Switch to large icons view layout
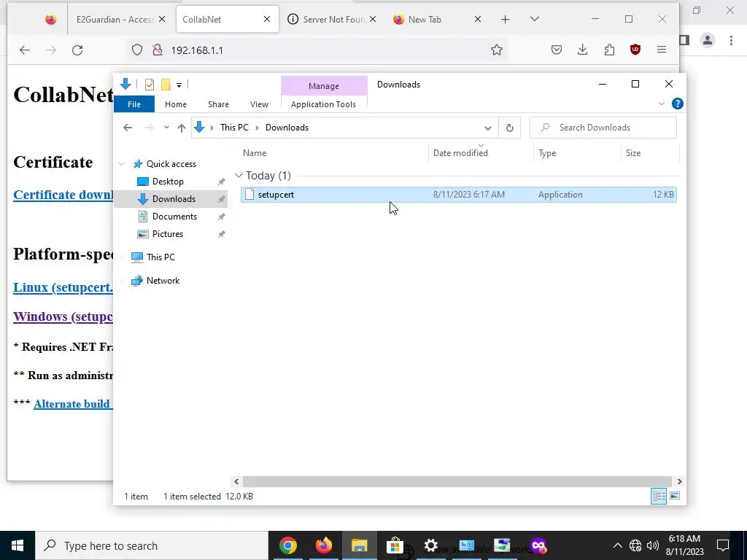Viewport: 747px width, 560px height. tap(675, 496)
